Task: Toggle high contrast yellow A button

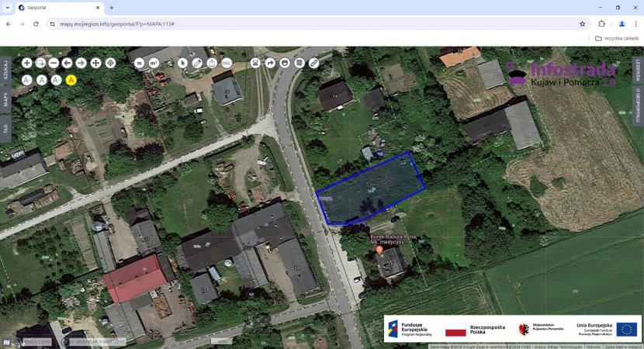Action: 71,80
